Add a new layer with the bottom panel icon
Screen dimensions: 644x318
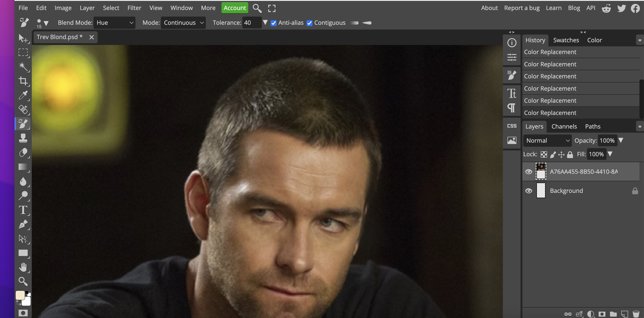(x=624, y=314)
